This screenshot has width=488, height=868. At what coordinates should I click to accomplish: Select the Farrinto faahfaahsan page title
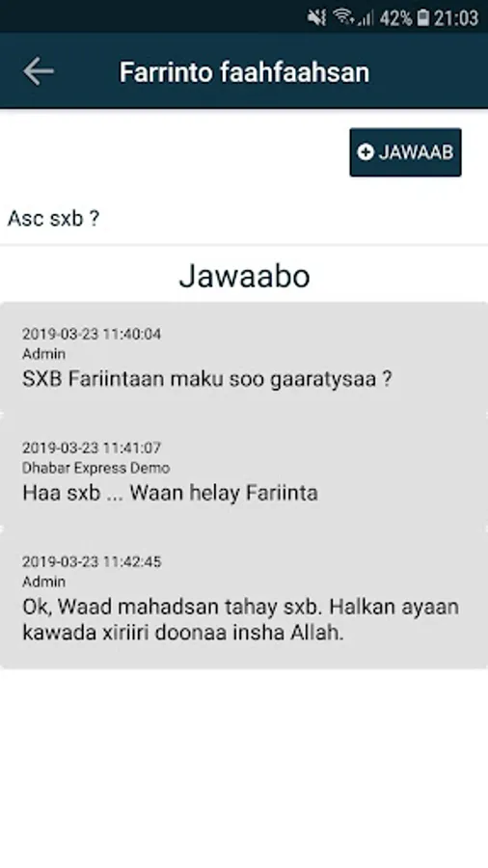tap(244, 72)
